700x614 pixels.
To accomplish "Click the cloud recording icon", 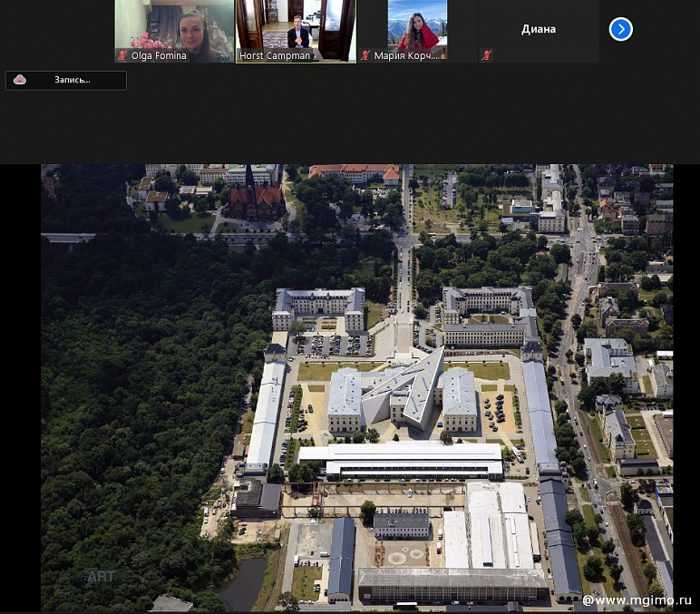I will click(20, 80).
